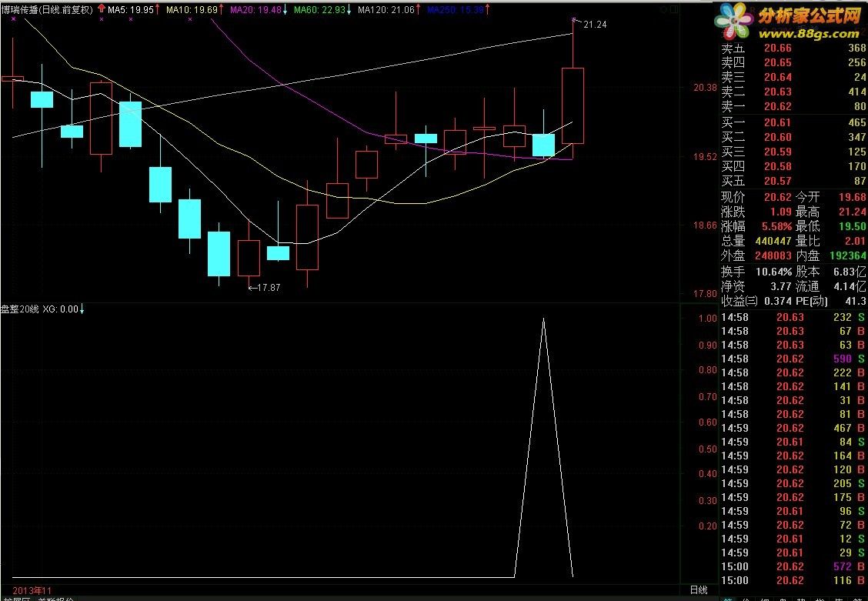Click the 外盘 248083 value
The width and height of the screenshot is (868, 601).
[773, 255]
